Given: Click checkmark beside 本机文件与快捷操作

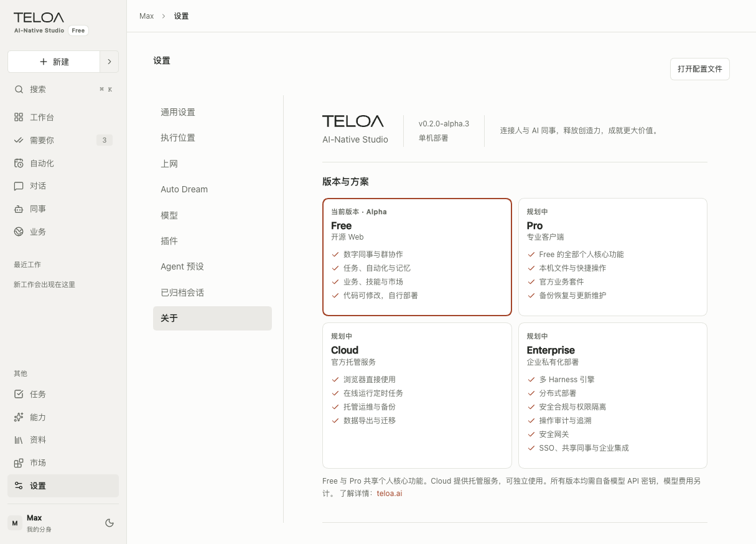Looking at the screenshot, I should [x=531, y=268].
